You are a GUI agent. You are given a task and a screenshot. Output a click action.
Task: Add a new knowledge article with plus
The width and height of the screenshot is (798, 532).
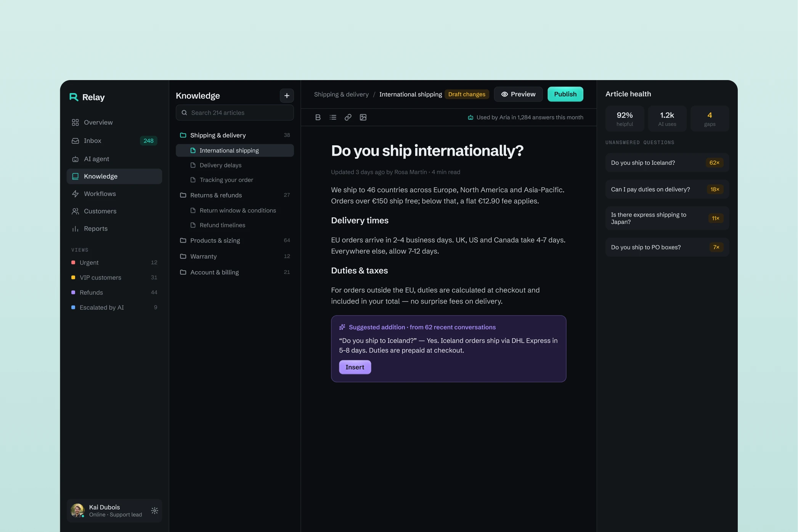point(287,96)
